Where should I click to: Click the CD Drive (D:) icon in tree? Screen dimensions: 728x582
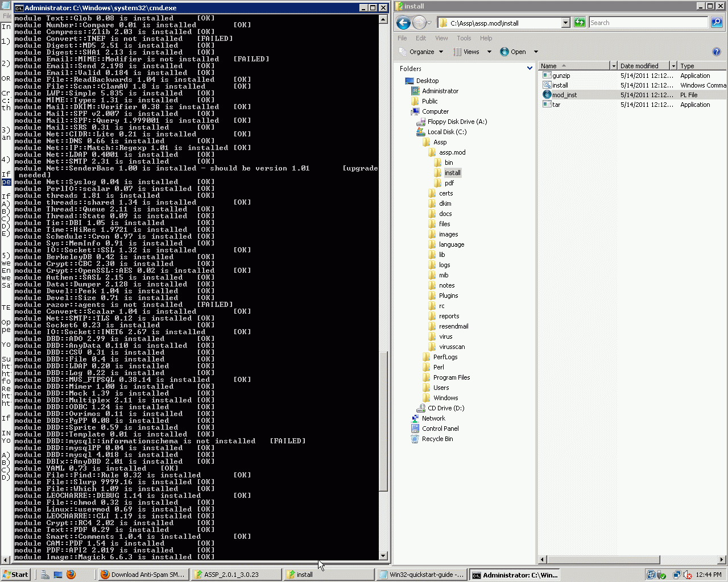(x=421, y=408)
